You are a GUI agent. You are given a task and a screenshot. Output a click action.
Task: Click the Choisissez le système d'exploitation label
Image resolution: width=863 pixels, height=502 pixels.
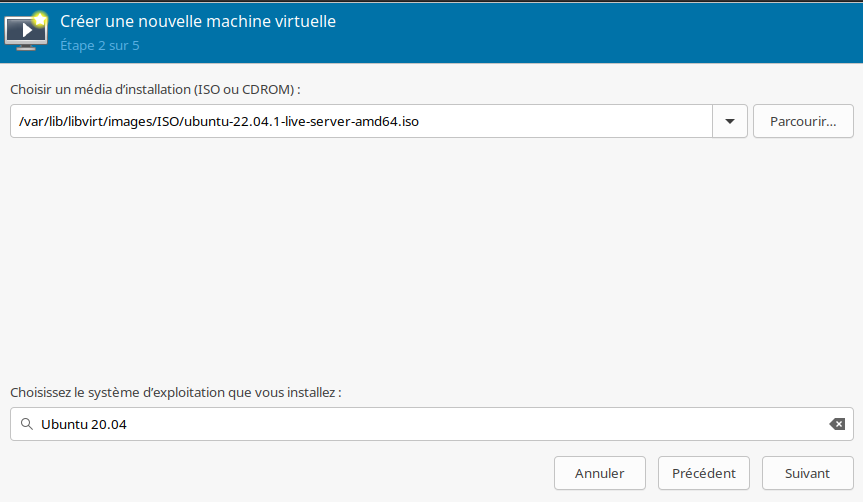point(176,392)
